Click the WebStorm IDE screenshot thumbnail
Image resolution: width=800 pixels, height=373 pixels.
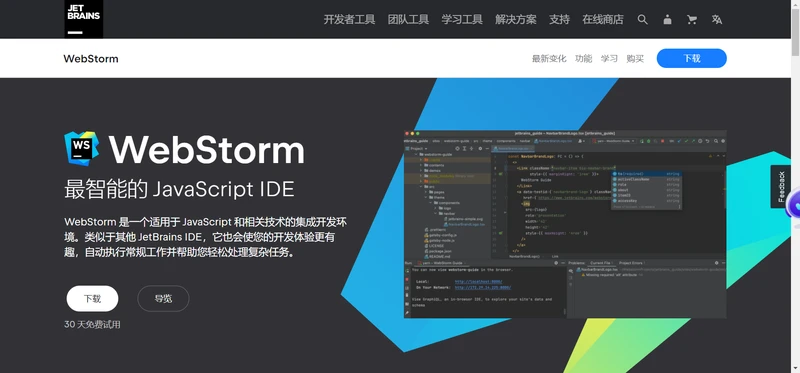coord(565,224)
